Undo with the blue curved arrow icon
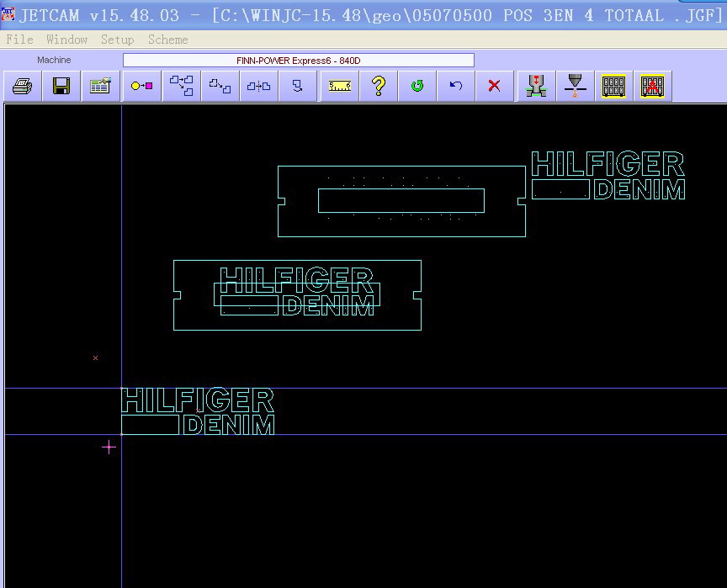Image resolution: width=727 pixels, height=588 pixels. point(456,86)
